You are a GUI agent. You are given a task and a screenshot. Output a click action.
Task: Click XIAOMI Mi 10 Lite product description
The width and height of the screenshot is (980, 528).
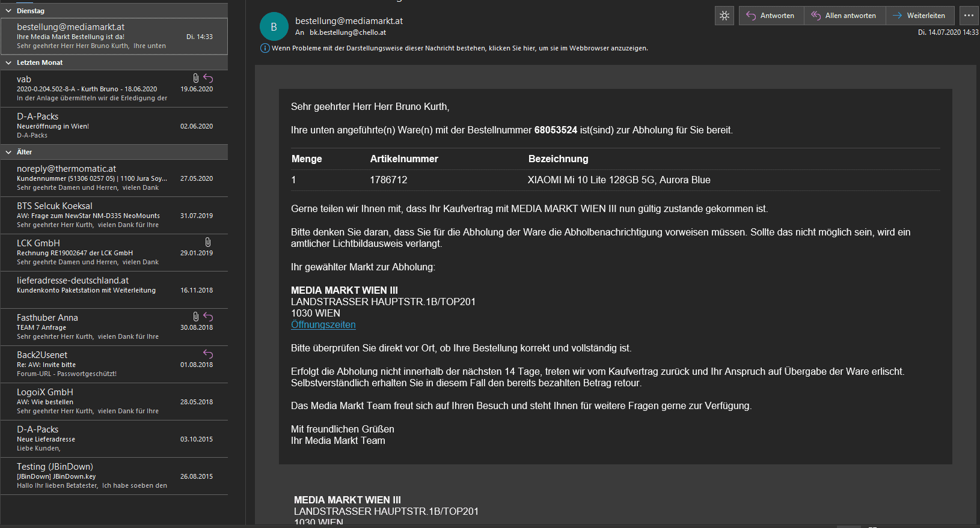pos(619,180)
